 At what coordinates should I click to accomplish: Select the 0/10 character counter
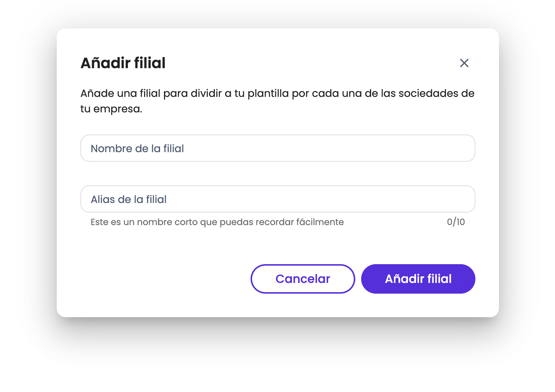click(456, 222)
